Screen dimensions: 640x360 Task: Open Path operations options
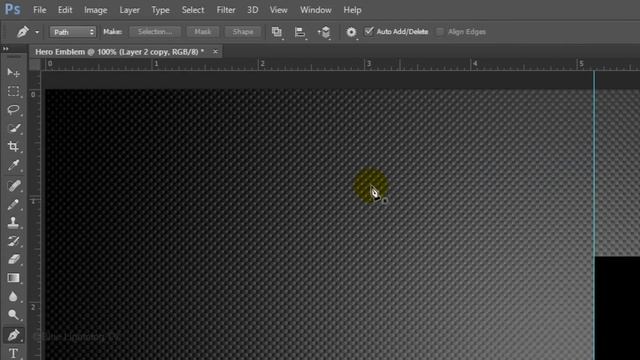[277, 32]
